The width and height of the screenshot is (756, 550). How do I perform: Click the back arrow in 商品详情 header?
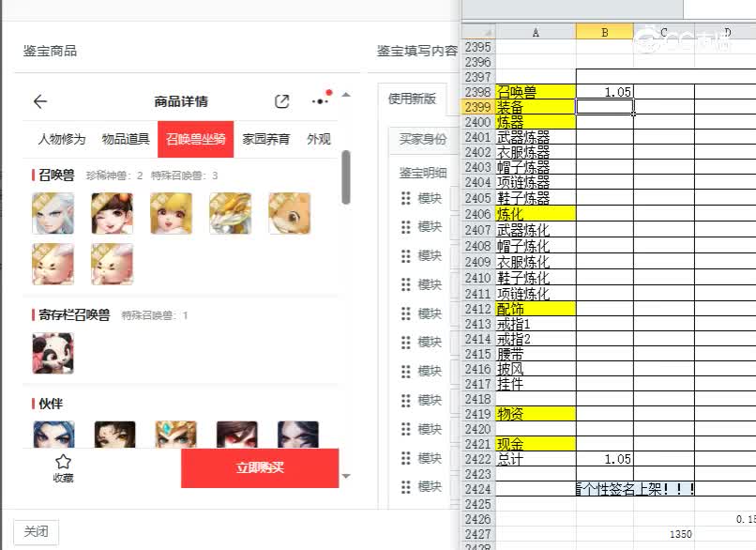tap(40, 101)
